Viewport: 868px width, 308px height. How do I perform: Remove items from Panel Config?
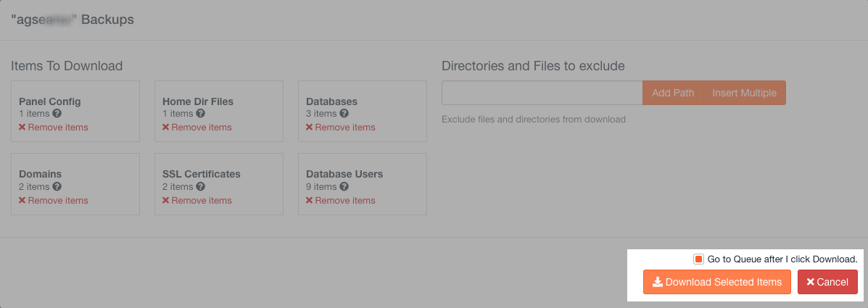53,127
